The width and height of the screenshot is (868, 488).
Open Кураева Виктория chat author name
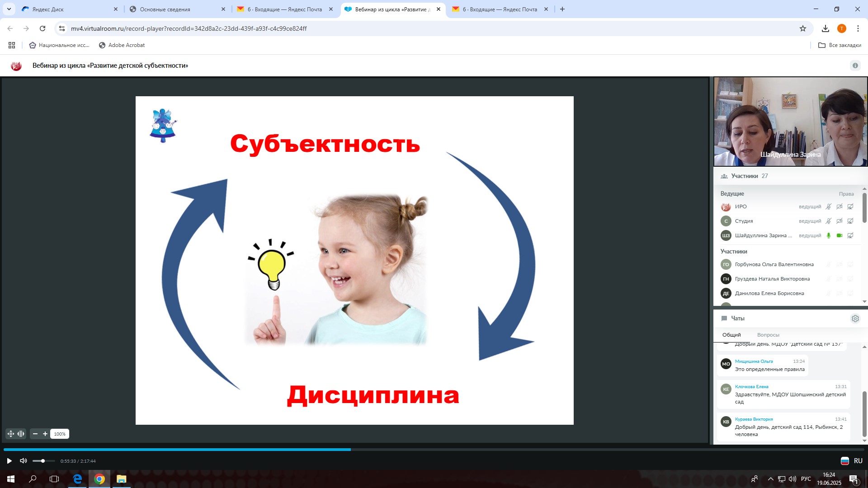point(754,419)
